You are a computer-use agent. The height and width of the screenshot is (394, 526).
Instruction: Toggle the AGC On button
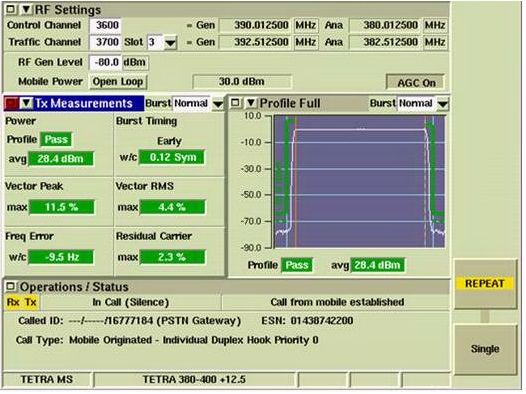click(x=415, y=82)
